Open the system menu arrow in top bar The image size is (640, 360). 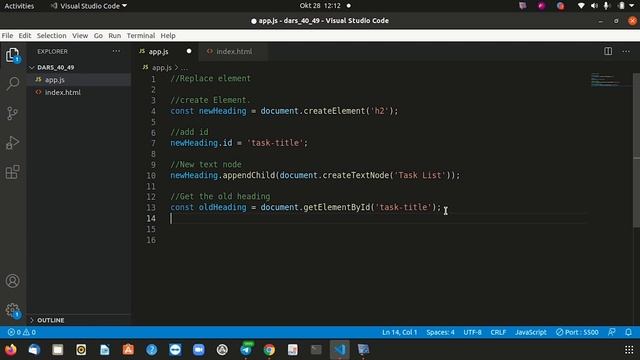[x=631, y=6]
